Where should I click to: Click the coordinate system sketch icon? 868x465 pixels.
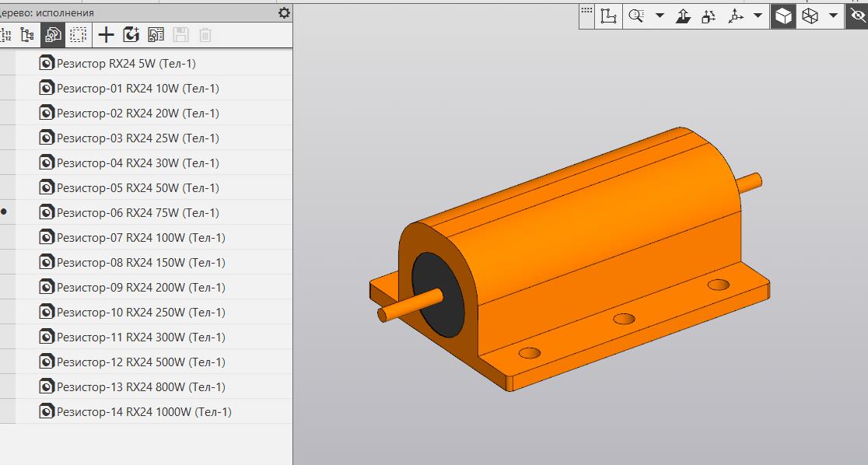coord(610,15)
